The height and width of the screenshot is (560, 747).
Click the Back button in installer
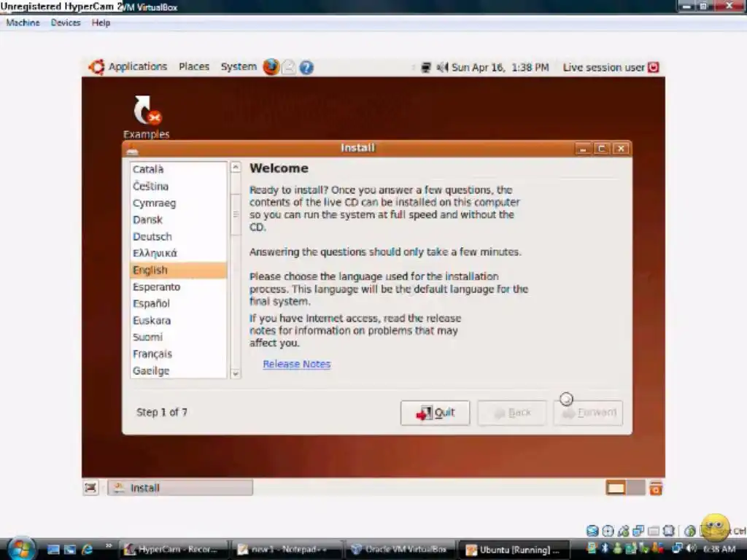click(x=512, y=413)
